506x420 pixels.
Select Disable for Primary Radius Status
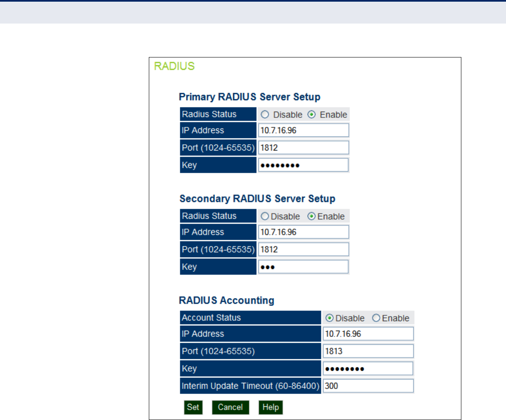click(265, 115)
